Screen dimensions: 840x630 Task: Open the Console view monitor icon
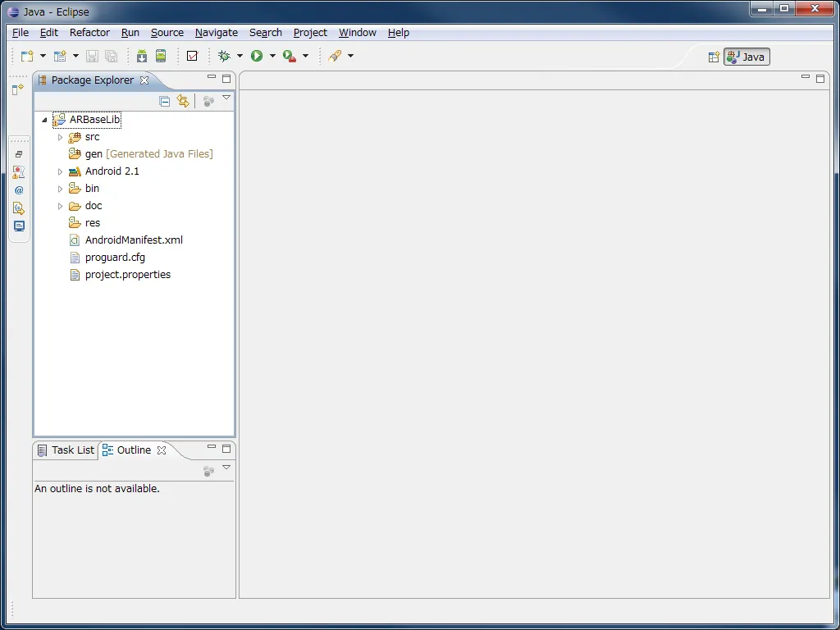coord(19,226)
